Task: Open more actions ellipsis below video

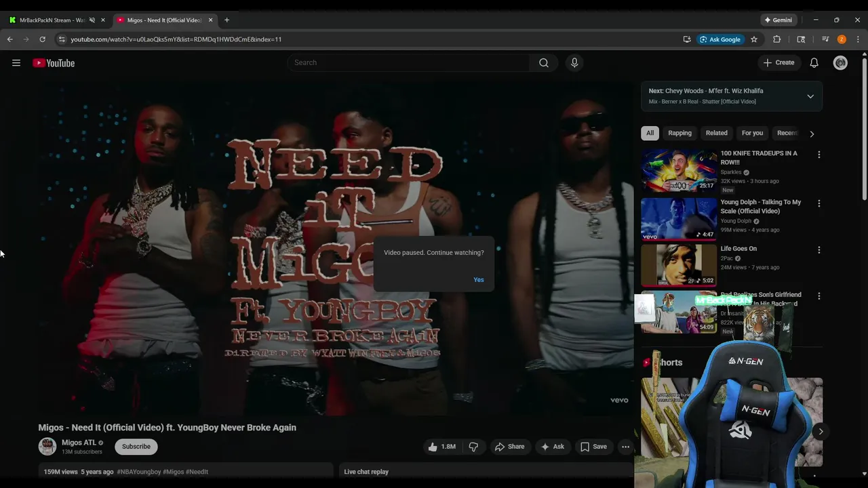Action: pyautogui.click(x=625, y=447)
